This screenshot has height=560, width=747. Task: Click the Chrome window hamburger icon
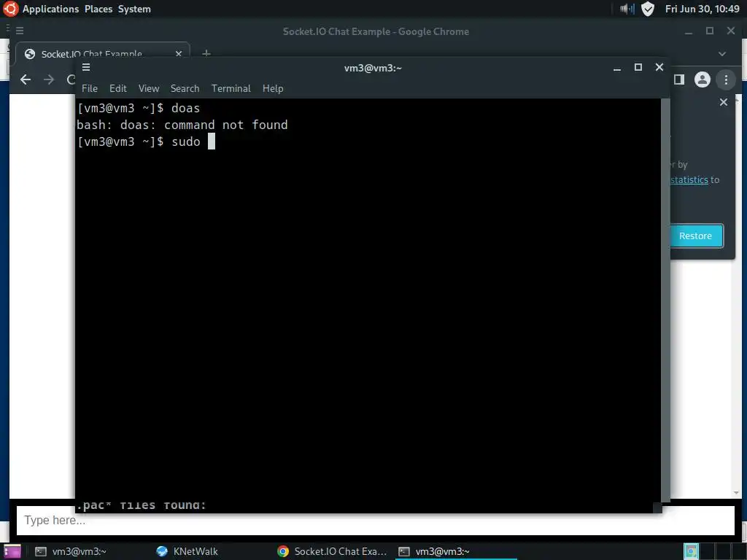pos(20,31)
